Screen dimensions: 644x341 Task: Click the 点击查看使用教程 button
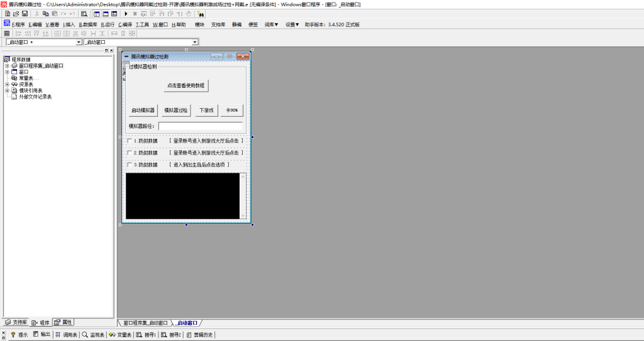click(186, 86)
